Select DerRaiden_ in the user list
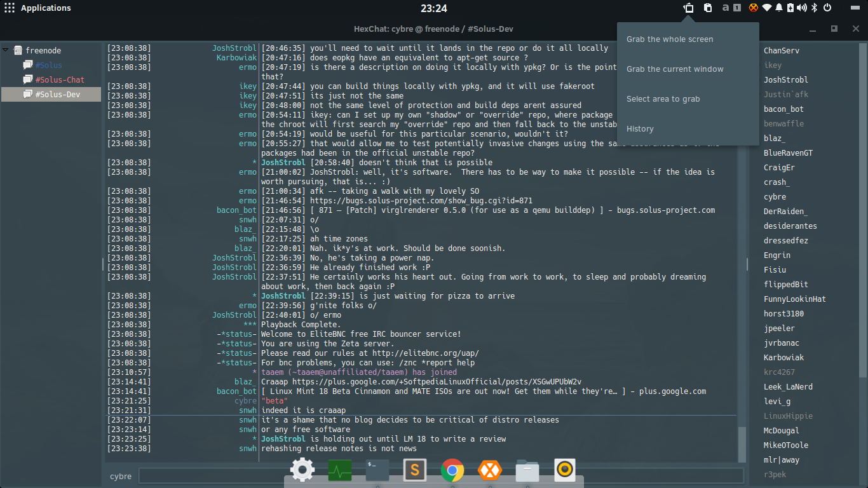 (786, 211)
